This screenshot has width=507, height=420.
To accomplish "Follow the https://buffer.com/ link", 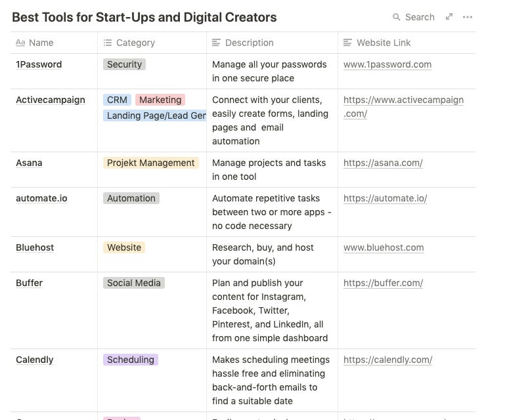I will pyautogui.click(x=383, y=283).
